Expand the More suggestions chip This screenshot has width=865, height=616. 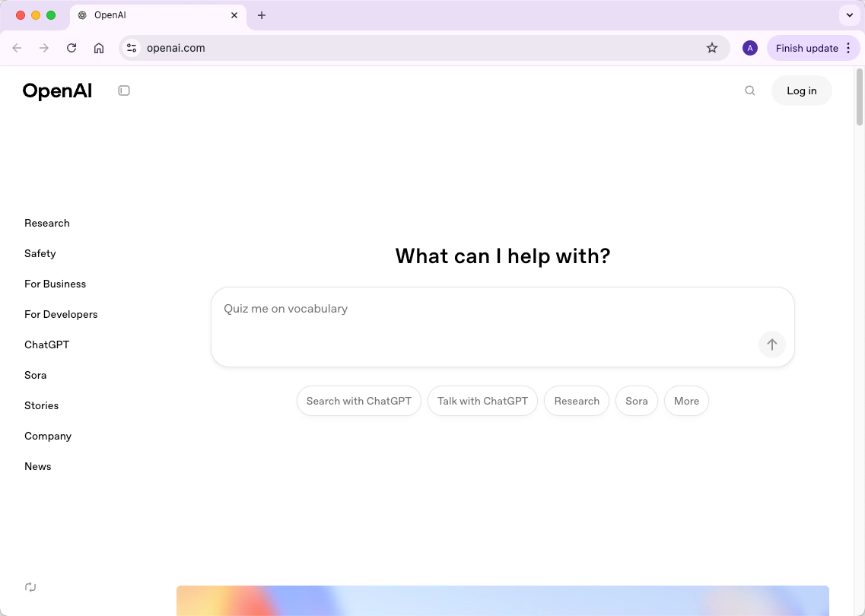pyautogui.click(x=686, y=401)
